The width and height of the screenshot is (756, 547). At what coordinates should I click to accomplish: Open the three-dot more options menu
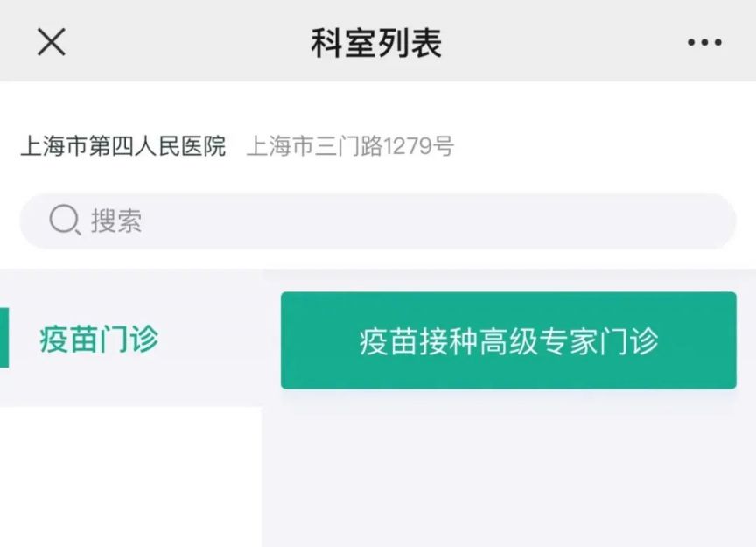tap(704, 43)
